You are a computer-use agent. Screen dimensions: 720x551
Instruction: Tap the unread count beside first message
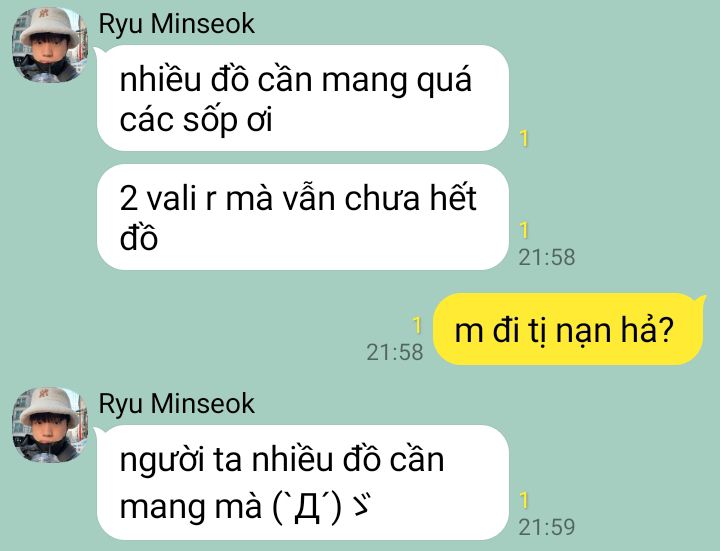[x=524, y=138]
